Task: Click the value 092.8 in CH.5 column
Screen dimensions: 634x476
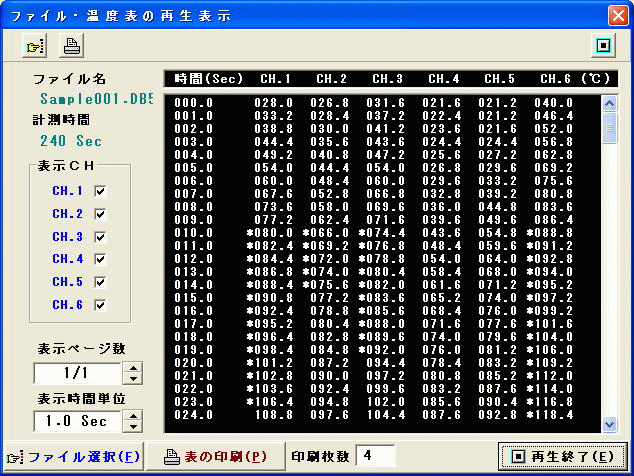Action: 498,415
